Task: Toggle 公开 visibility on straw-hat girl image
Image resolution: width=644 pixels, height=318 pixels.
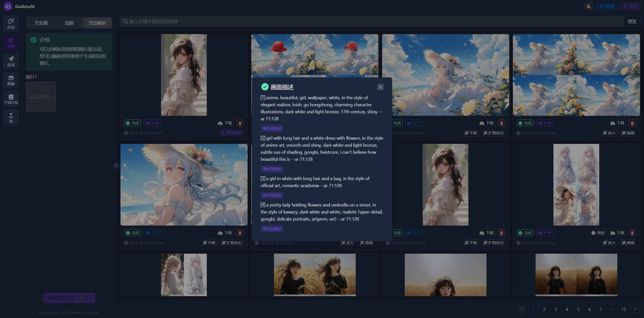Action: [x=152, y=233]
